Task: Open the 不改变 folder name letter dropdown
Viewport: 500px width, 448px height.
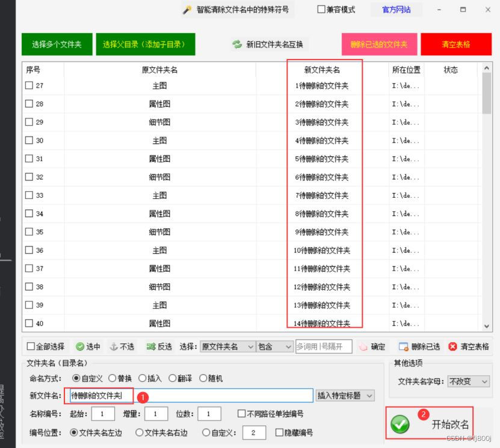Action: point(469,381)
